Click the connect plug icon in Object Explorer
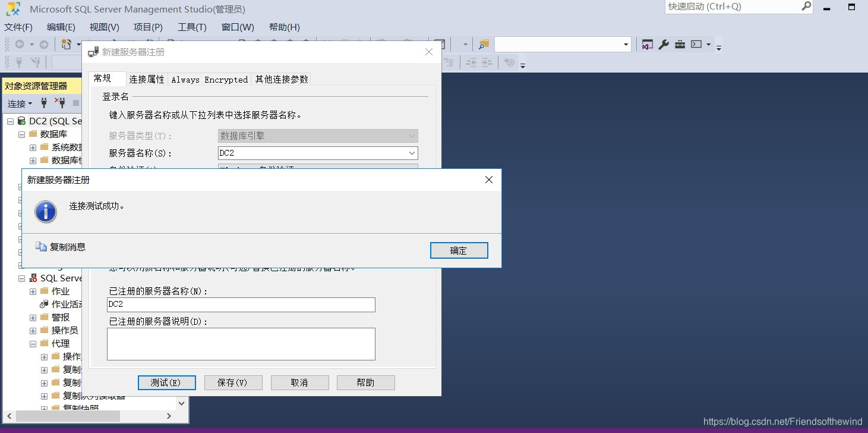 43,103
